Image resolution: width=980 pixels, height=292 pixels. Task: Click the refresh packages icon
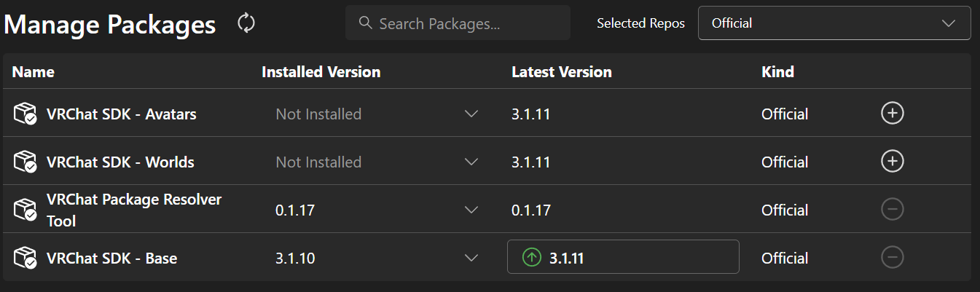click(246, 23)
